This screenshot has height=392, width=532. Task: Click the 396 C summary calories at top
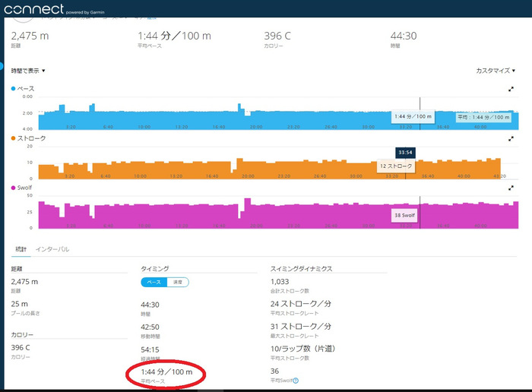277,36
